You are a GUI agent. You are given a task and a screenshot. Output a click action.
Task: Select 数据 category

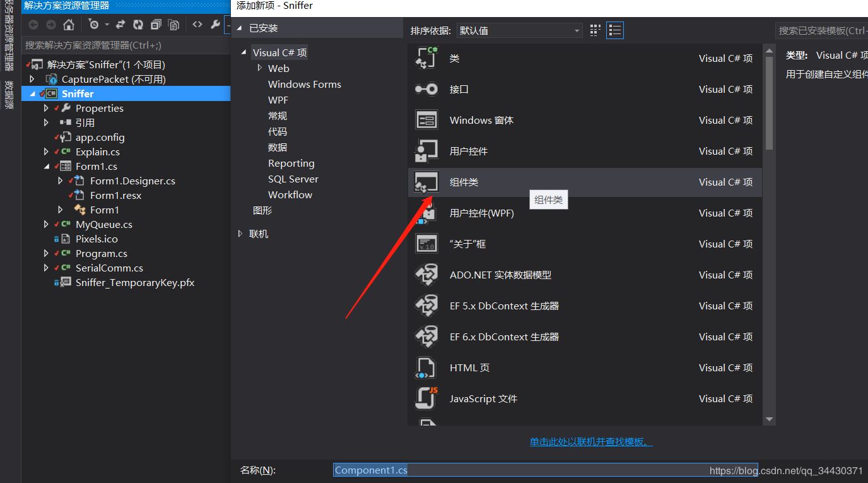(x=278, y=147)
